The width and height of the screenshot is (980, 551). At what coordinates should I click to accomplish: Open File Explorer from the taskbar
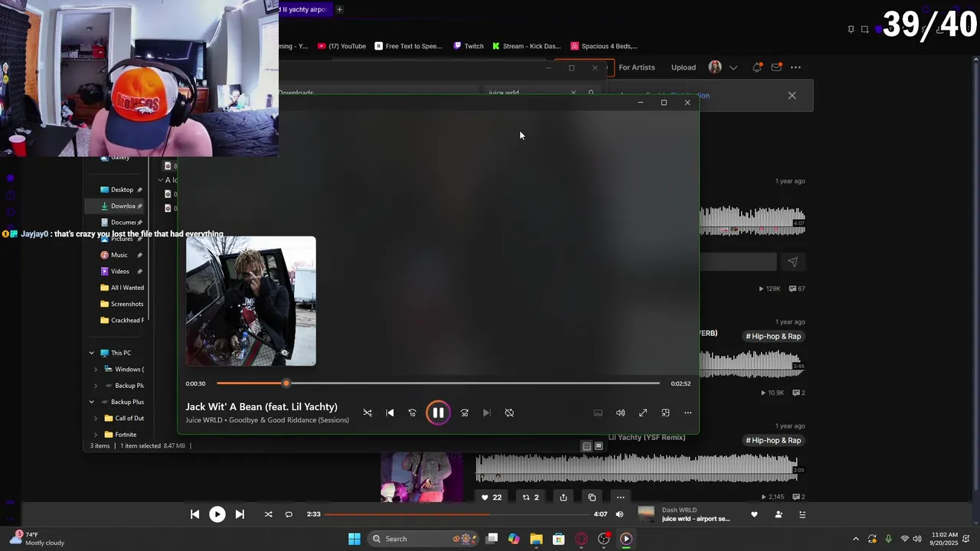[536, 539]
